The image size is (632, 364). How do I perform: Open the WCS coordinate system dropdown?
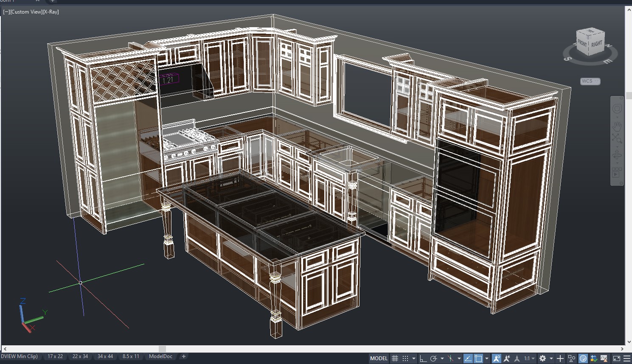pos(590,81)
